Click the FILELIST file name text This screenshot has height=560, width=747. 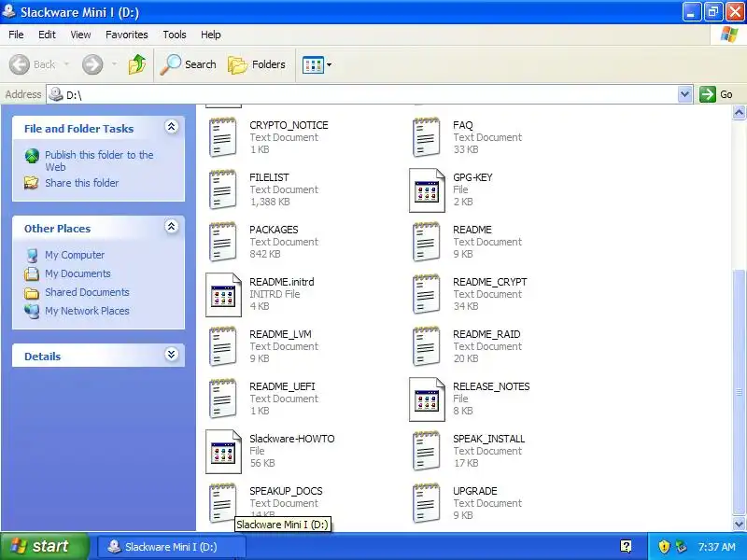pos(269,177)
